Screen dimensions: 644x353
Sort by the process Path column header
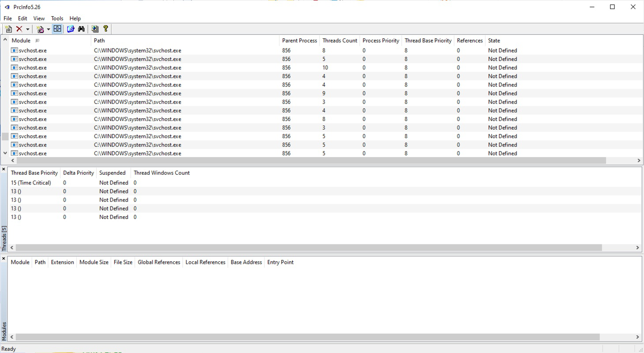pyautogui.click(x=185, y=41)
